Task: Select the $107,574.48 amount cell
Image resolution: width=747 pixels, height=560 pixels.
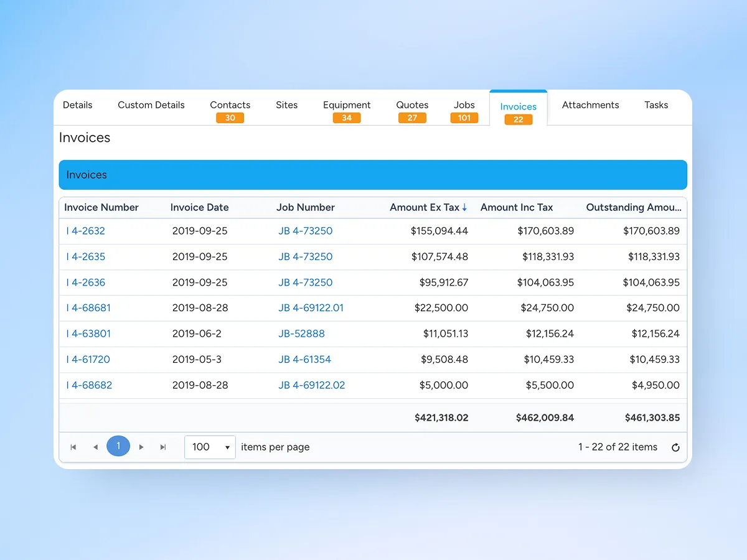Action: [439, 256]
